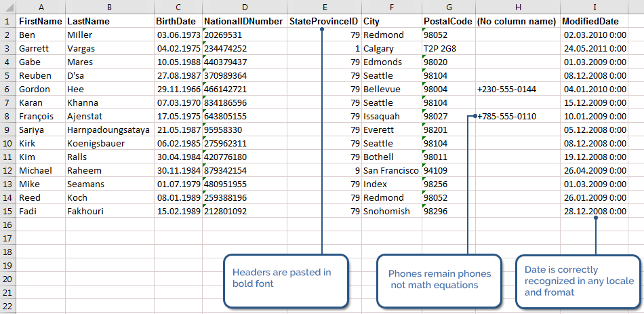This screenshot has height=314, width=644.
Task: Select modified date 28.12.2008 0:00
Action: 595,211
